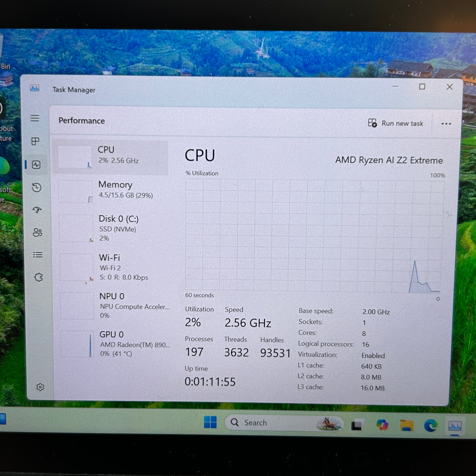Click the Task Manager title bar app icon
The width and height of the screenshot is (476, 476).
[35, 88]
